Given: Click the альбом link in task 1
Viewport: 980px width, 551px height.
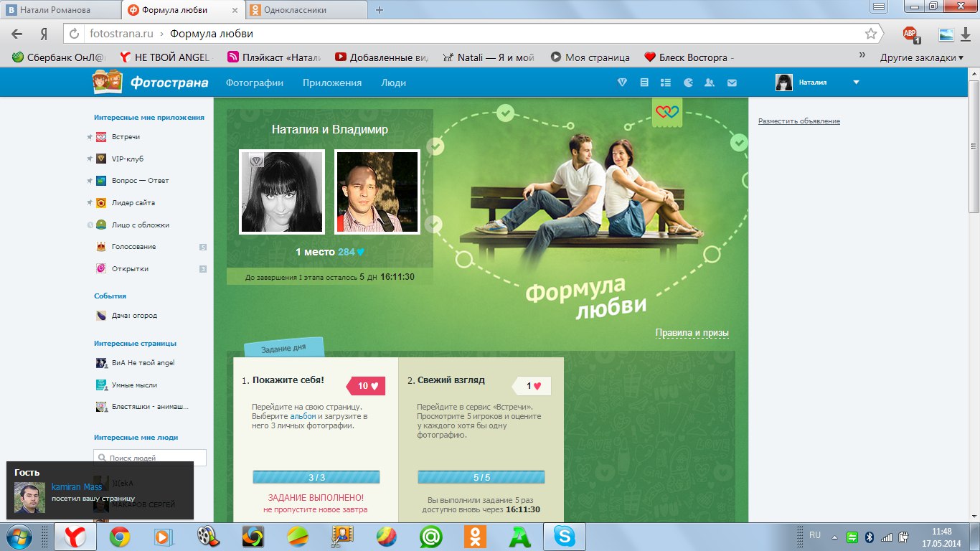Looking at the screenshot, I should 303,416.
